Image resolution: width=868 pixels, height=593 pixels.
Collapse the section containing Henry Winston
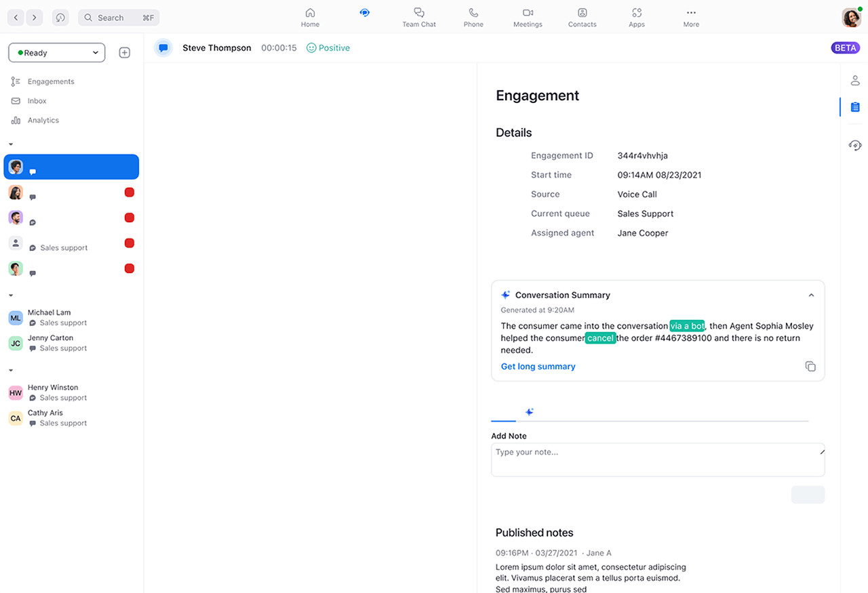[11, 371]
